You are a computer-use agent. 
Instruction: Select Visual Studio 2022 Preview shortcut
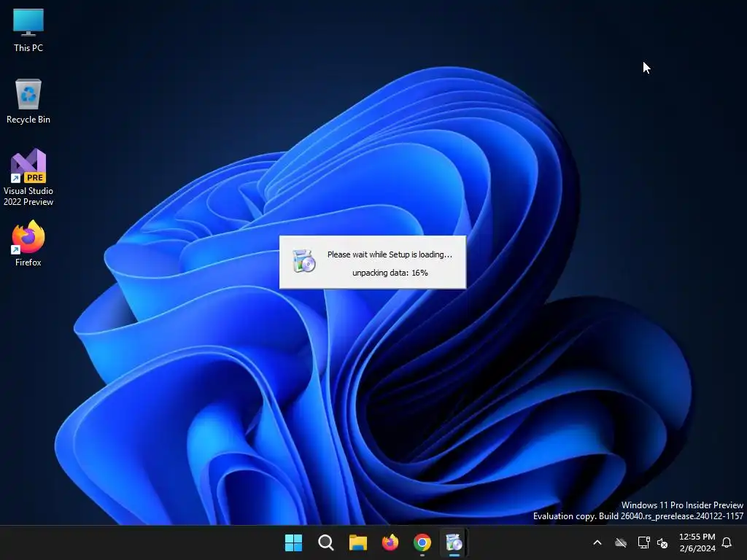point(28,177)
